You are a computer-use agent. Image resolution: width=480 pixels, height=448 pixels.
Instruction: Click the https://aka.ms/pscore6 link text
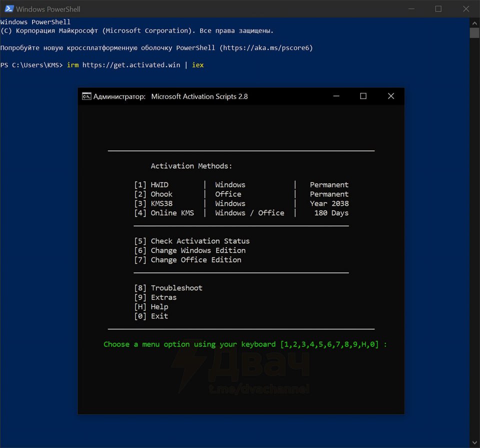[x=266, y=48]
